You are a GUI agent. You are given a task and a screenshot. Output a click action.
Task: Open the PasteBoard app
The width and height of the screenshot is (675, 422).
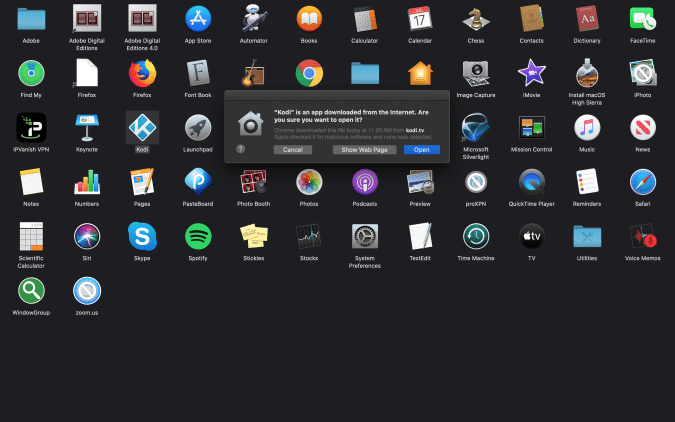coord(198,182)
